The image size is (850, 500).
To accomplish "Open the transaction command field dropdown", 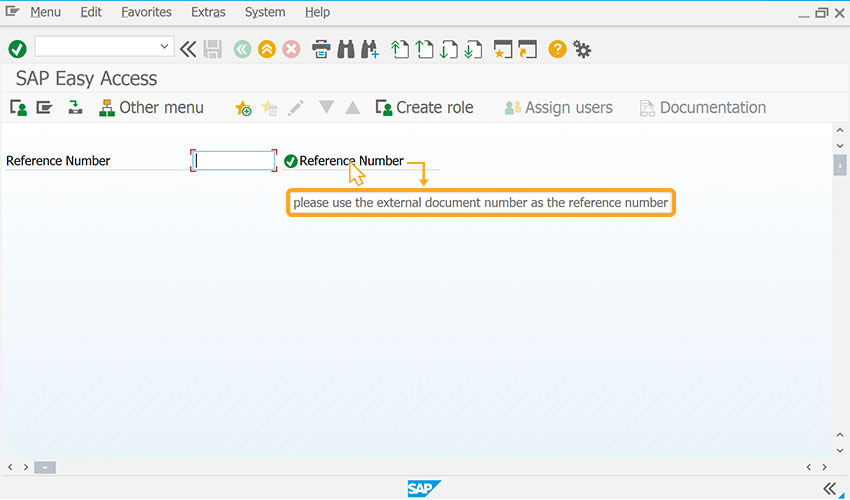I will click(x=164, y=47).
